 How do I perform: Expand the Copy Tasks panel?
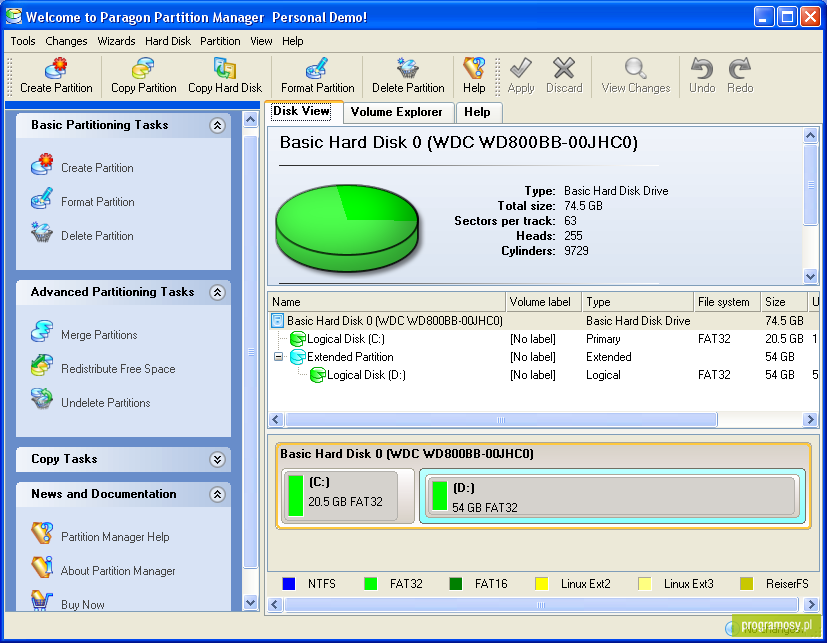click(x=217, y=459)
